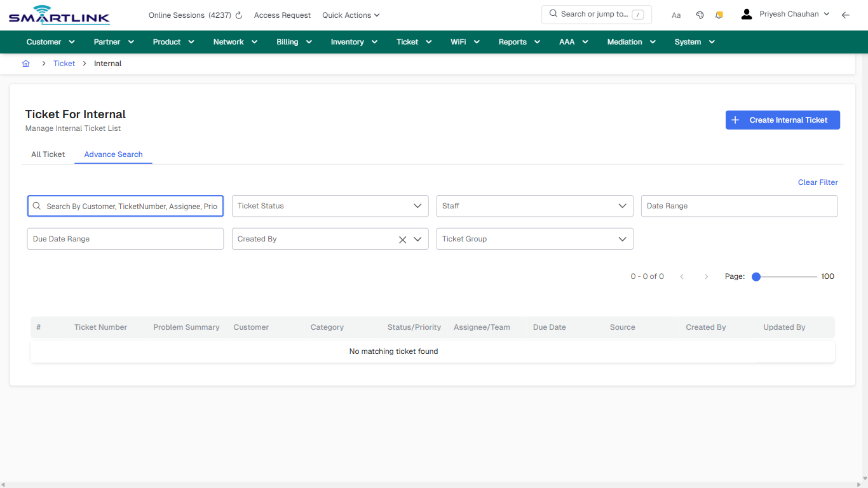
Task: Go to home via breadcrumb house icon
Action: click(25, 63)
